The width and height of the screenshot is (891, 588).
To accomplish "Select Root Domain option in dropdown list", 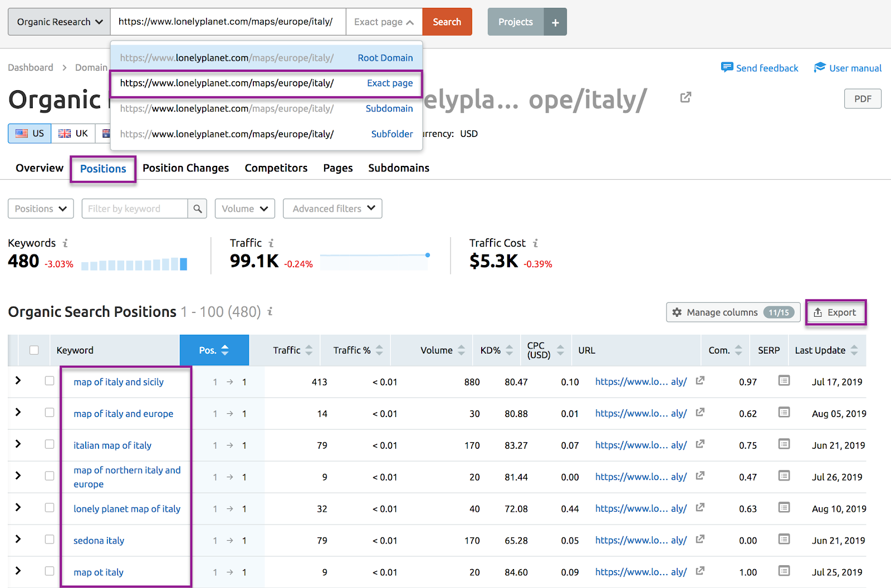I will [x=266, y=58].
